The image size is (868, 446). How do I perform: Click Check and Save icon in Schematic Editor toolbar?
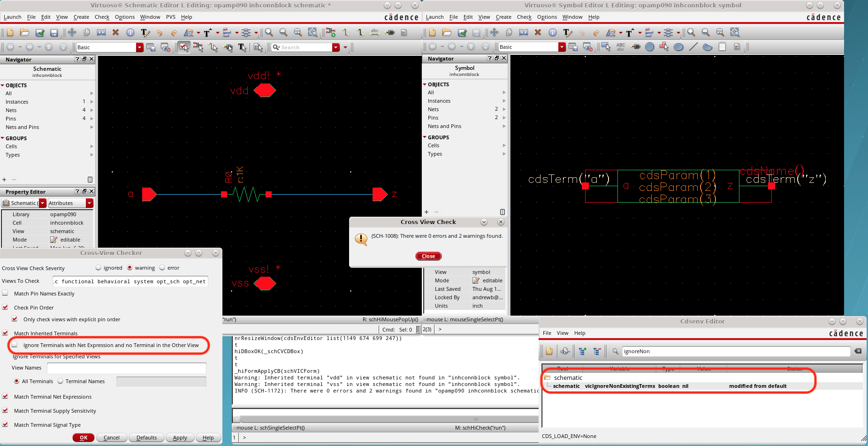(x=40, y=32)
